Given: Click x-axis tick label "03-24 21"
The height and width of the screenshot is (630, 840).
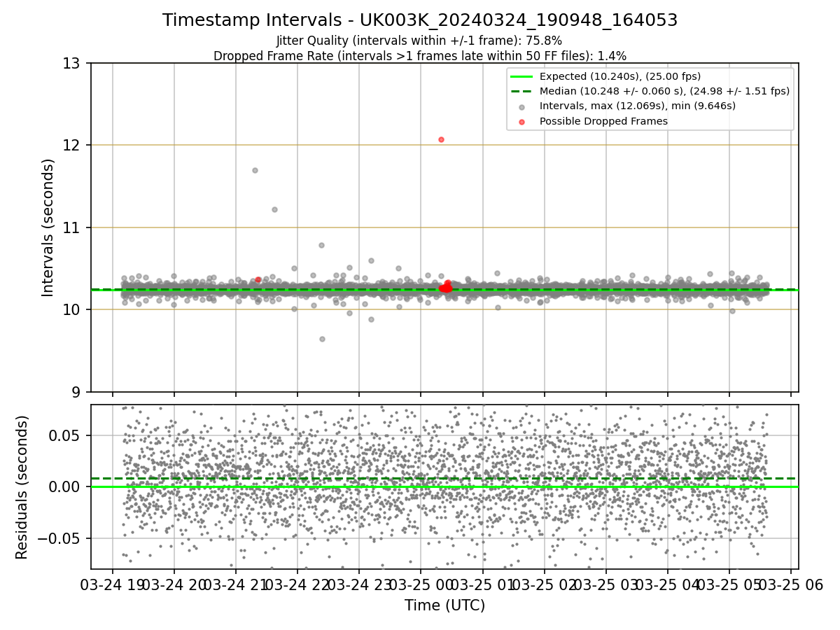Looking at the screenshot, I should coord(236,586).
